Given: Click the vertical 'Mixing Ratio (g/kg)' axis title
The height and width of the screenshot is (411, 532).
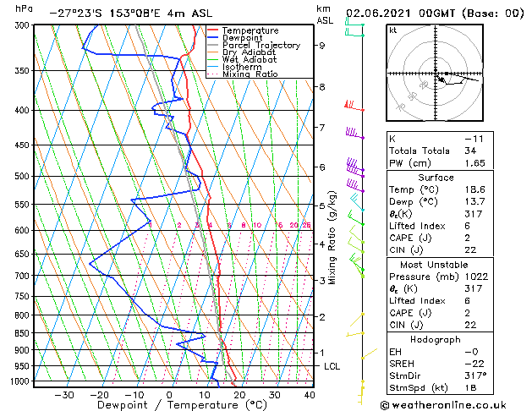Looking at the screenshot, I should pos(332,238).
